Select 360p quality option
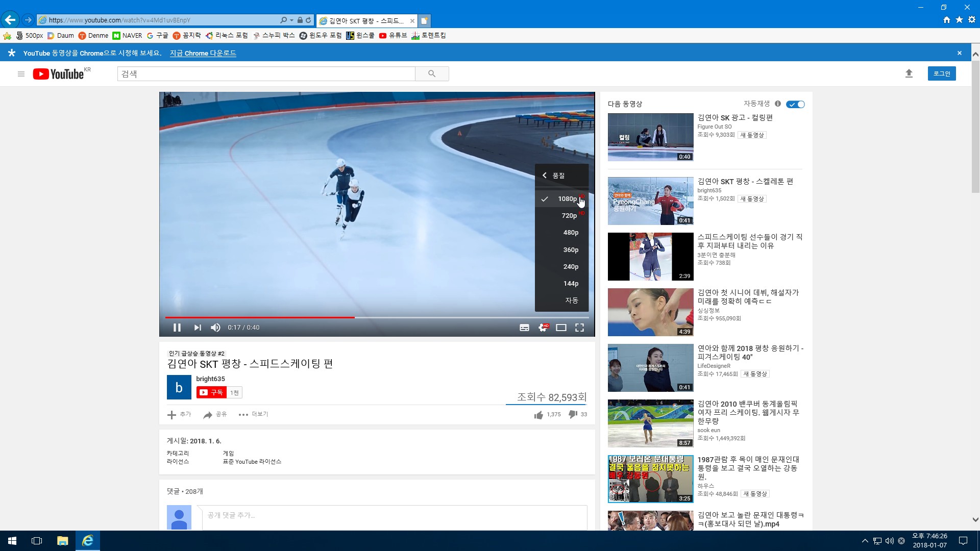The height and width of the screenshot is (551, 980). click(561, 250)
